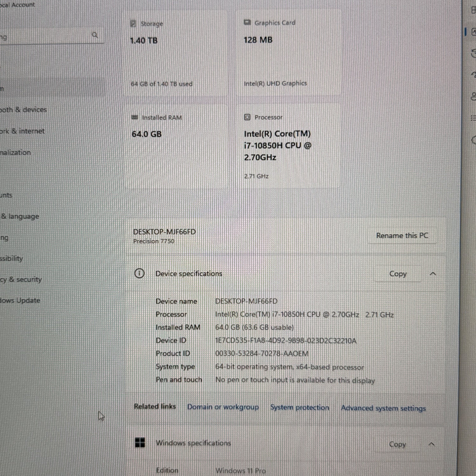This screenshot has width=476, height=476.
Task: Click the 'Device name' row label
Action: pyautogui.click(x=176, y=301)
